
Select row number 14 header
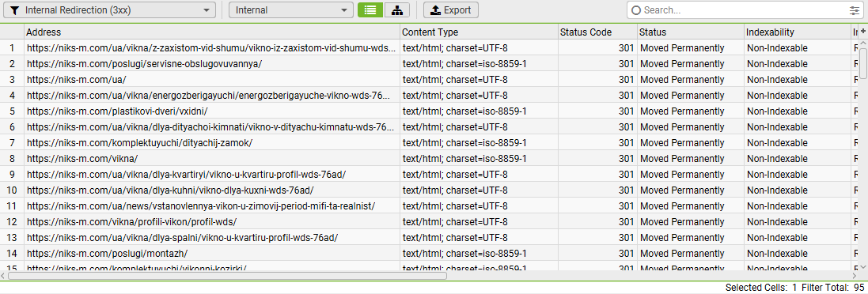pyautogui.click(x=12, y=254)
